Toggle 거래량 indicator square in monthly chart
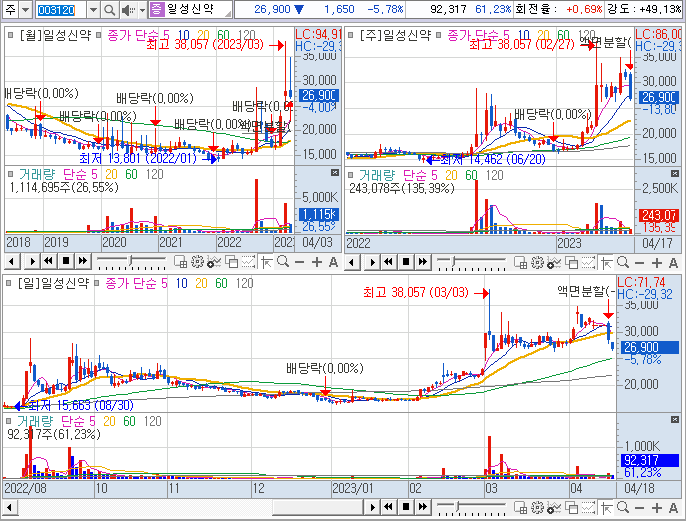This screenshot has height=521, width=686. pyautogui.click(x=10, y=175)
